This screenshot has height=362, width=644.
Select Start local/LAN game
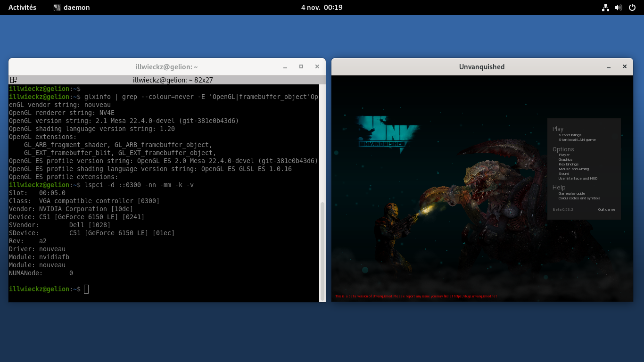click(577, 140)
